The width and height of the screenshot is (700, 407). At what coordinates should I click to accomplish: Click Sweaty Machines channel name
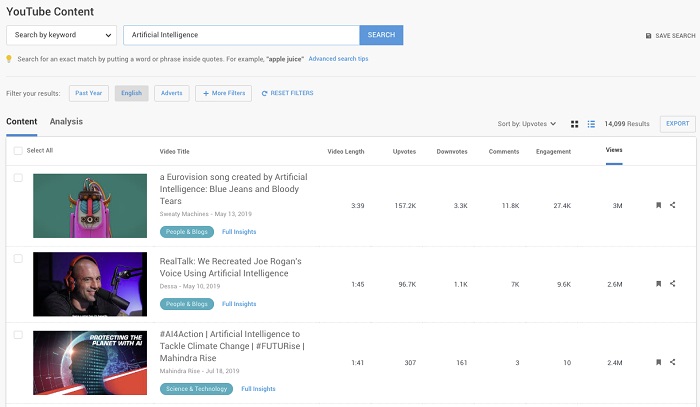tap(184, 214)
